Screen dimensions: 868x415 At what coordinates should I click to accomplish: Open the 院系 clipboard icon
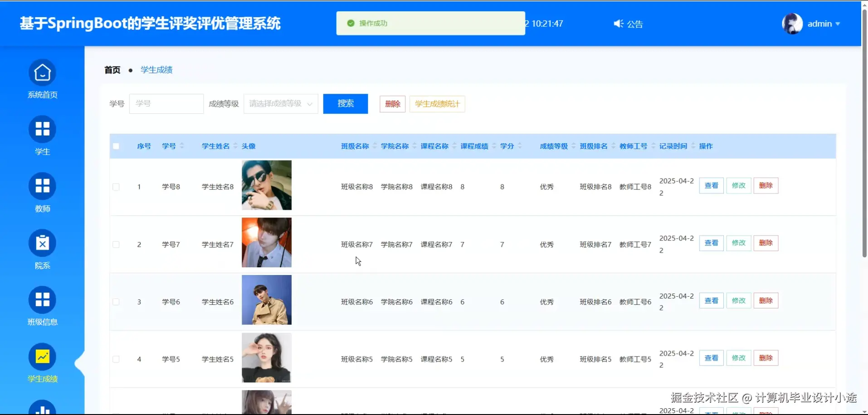[42, 243]
